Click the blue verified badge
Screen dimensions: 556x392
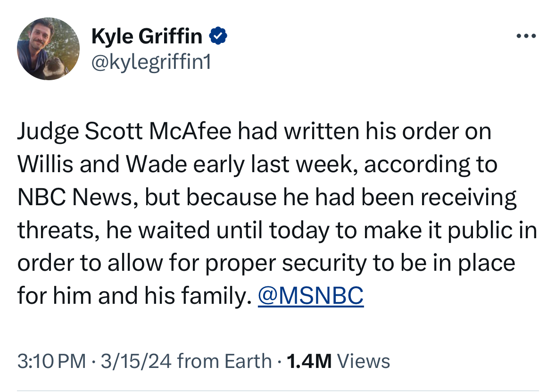219,36
